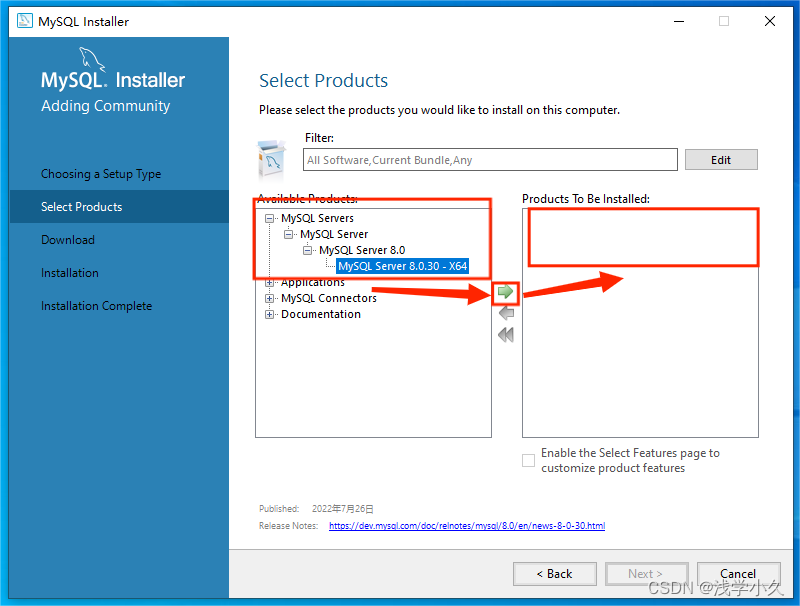The height and width of the screenshot is (606, 800).
Task: Click the remove-all double left arrow
Action: click(506, 335)
